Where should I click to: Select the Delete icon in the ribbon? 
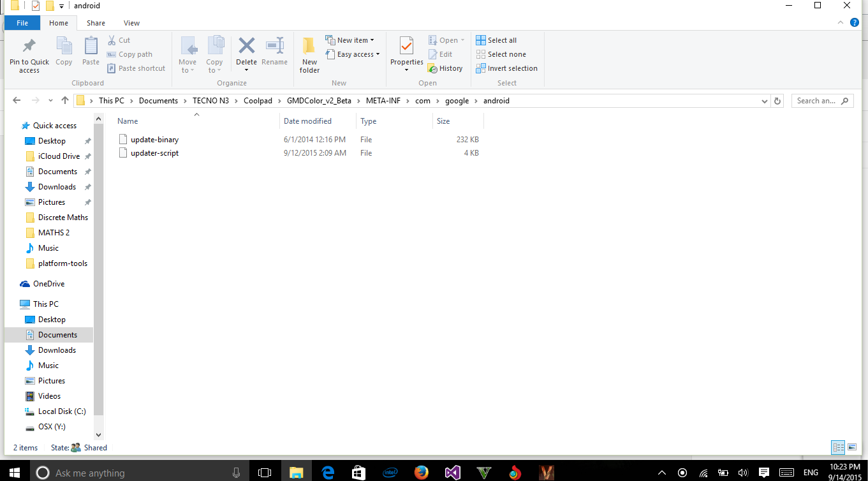246,50
